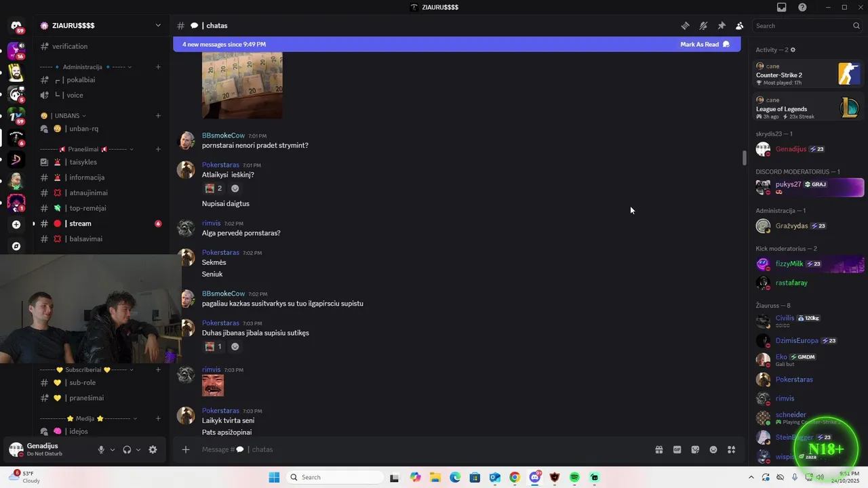868x488 pixels.
Task: Open the Windows Start button
Action: [274, 477]
